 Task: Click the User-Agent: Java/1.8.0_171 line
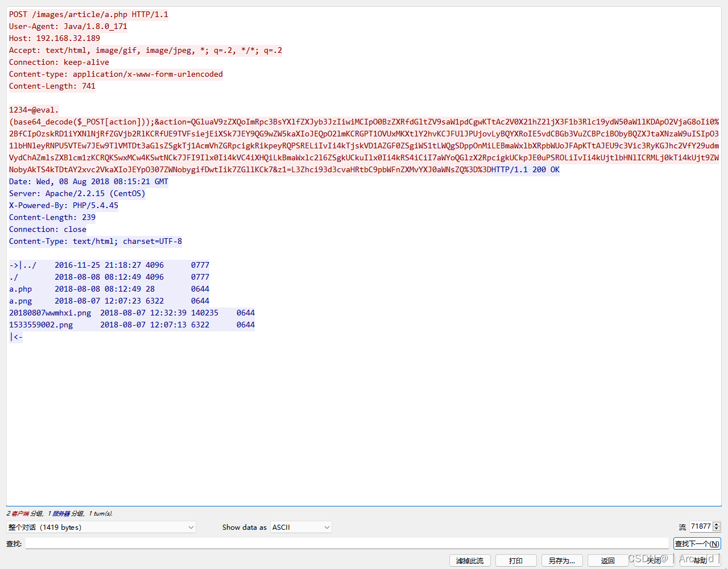pyautogui.click(x=68, y=27)
